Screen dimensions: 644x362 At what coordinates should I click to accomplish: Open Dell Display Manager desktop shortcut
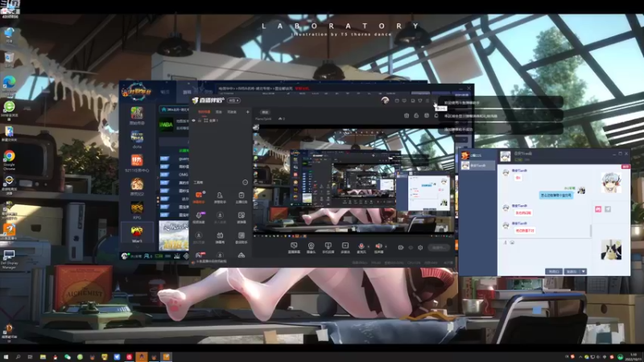tap(9, 259)
